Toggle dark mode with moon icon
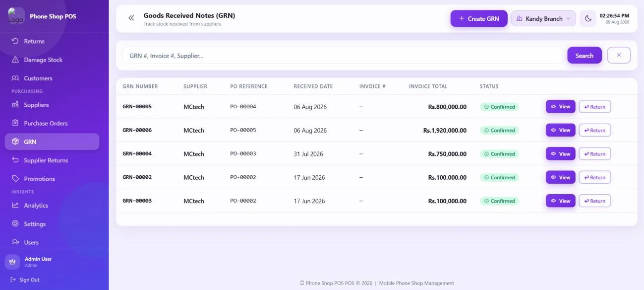This screenshot has width=644, height=290. [x=588, y=18]
